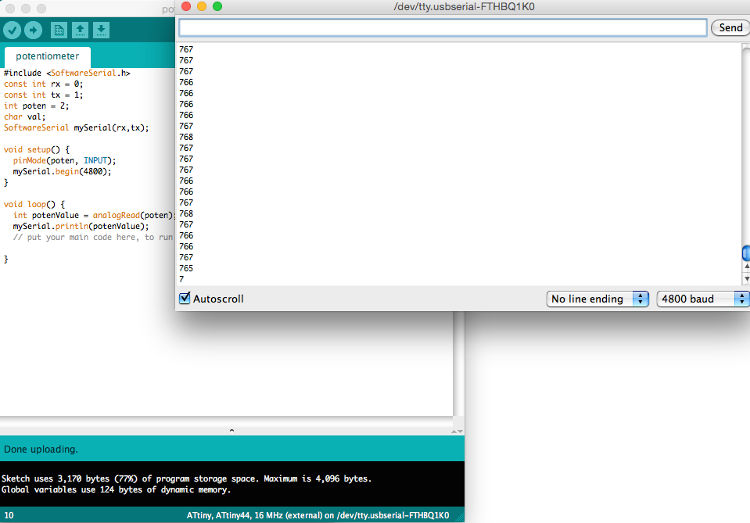Screen dimensions: 750x523
Task: Click the 'int poten = 2;' line
Action: click(36, 106)
